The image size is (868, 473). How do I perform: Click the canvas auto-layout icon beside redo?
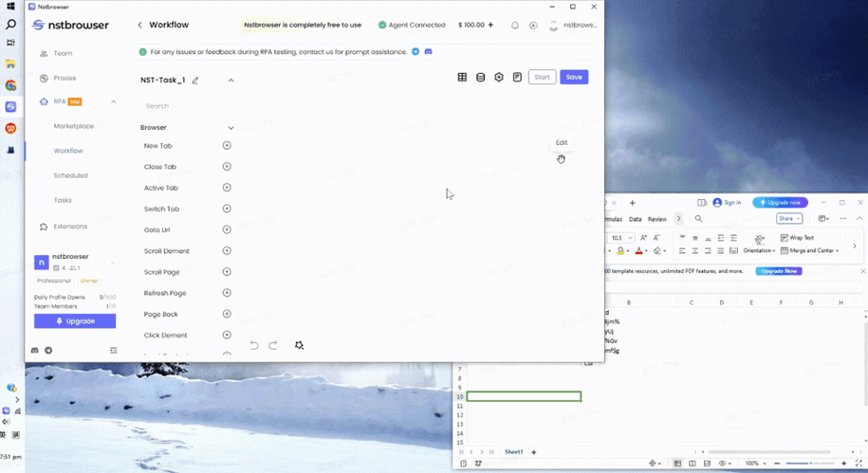coord(300,345)
